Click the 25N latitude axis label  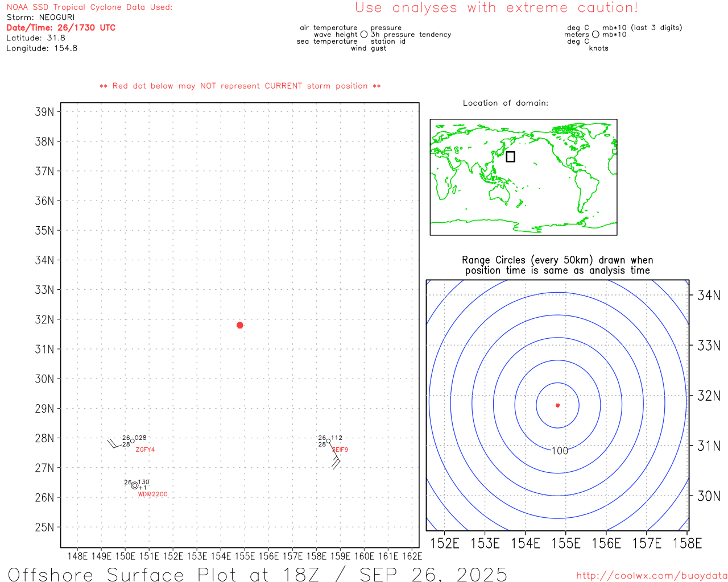(45, 527)
